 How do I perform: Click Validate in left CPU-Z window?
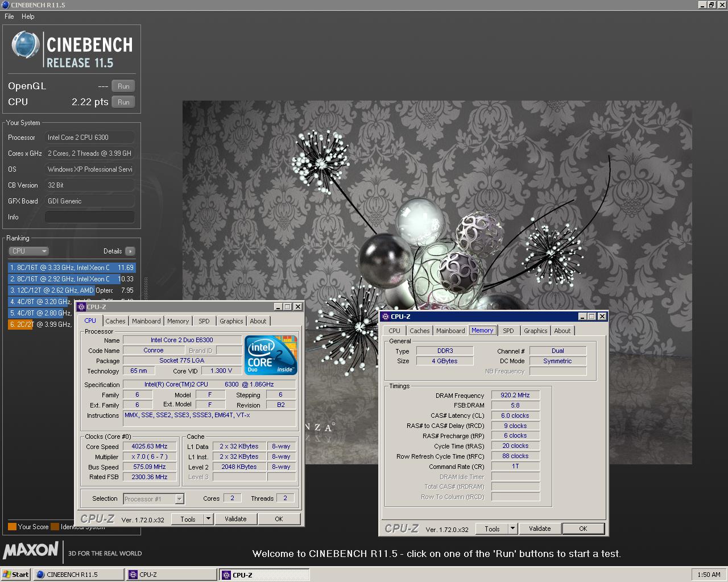pyautogui.click(x=235, y=519)
